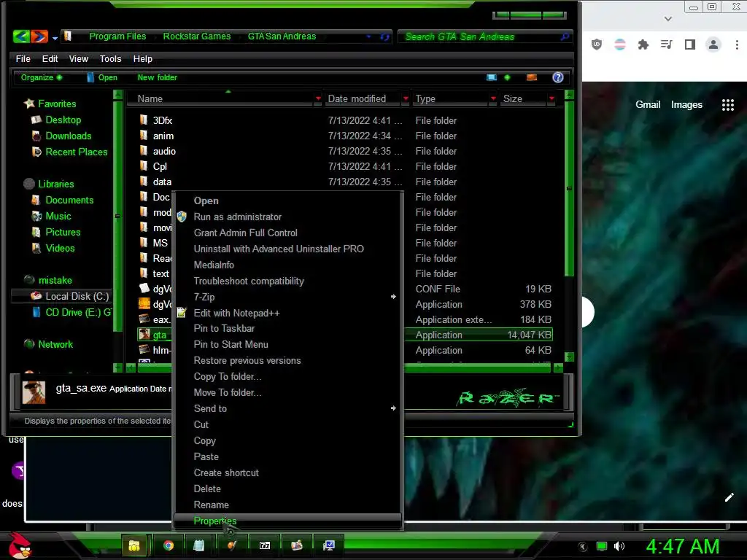Open Google apps grid icon

click(728, 105)
